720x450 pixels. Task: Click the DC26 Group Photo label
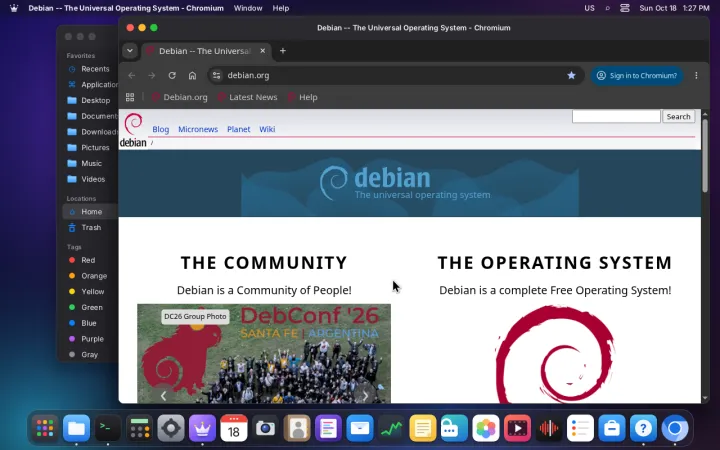point(195,316)
